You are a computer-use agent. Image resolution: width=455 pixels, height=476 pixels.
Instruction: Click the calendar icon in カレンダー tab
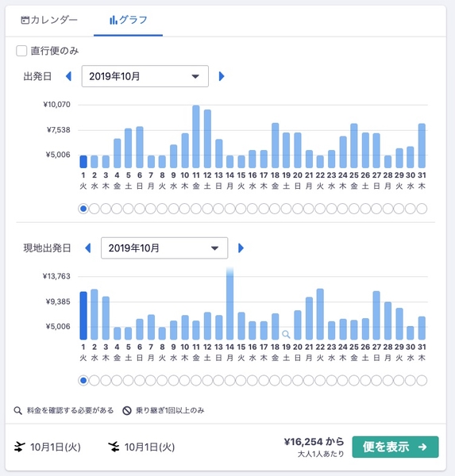[x=25, y=21]
